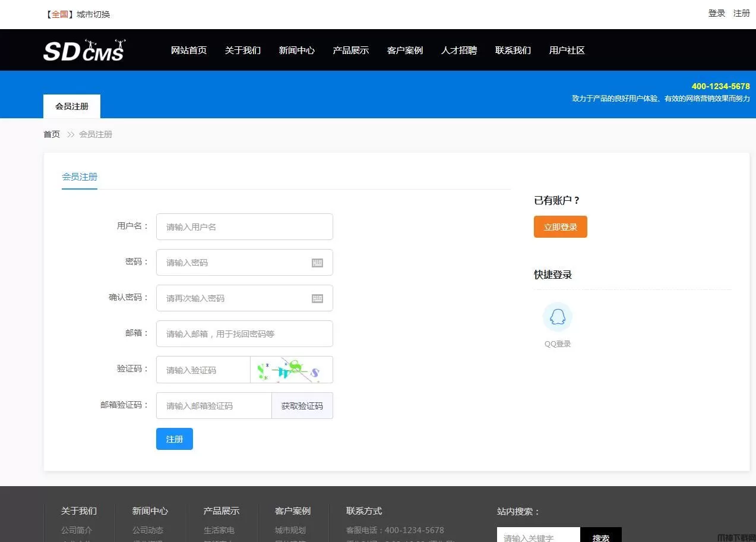The height and width of the screenshot is (542, 756).
Task: Click the SDCMS logo
Action: point(84,51)
